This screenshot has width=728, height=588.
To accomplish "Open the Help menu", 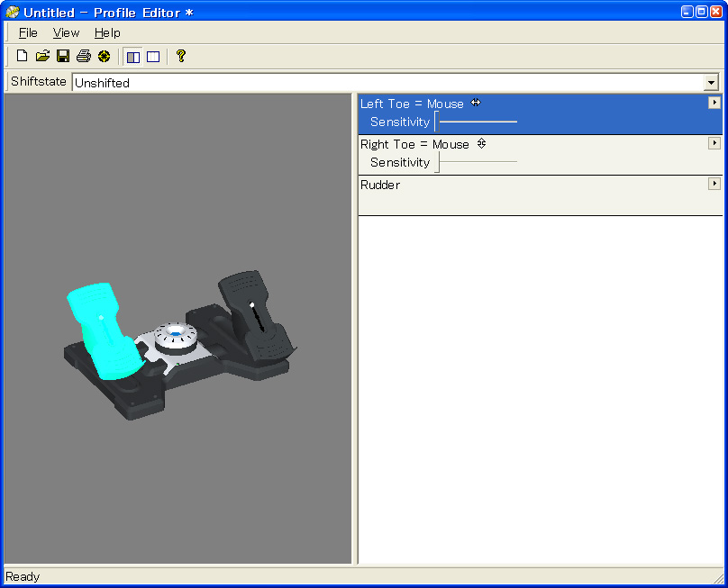I will (107, 32).
